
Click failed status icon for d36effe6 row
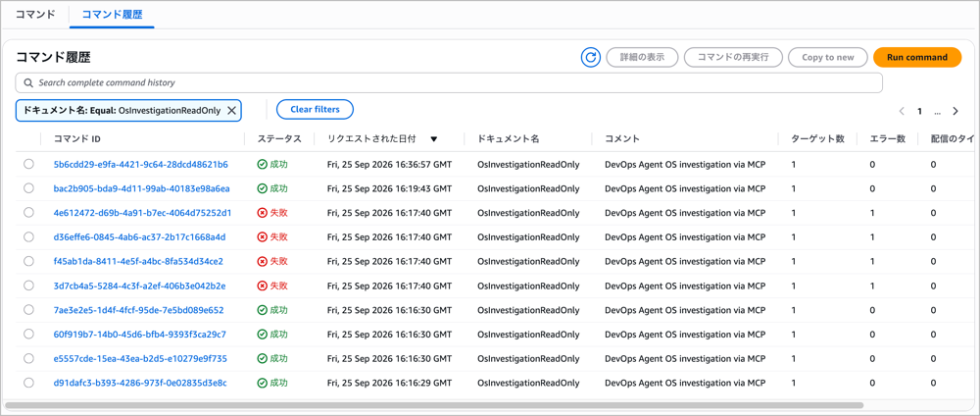tap(262, 237)
